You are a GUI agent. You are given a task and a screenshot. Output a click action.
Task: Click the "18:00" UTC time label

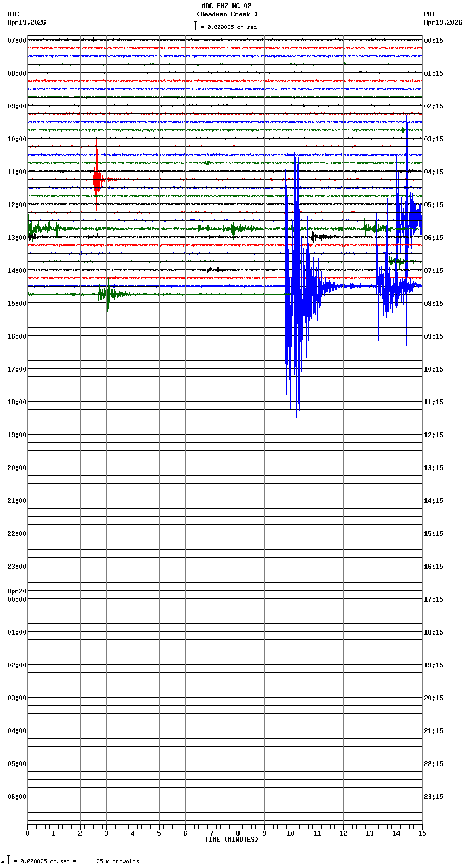[17, 402]
